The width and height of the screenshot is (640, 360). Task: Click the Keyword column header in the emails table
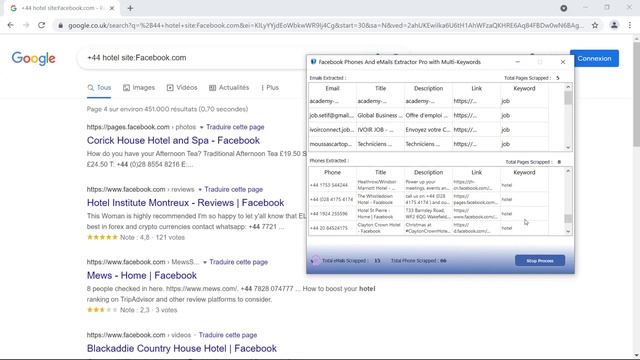(x=524, y=88)
